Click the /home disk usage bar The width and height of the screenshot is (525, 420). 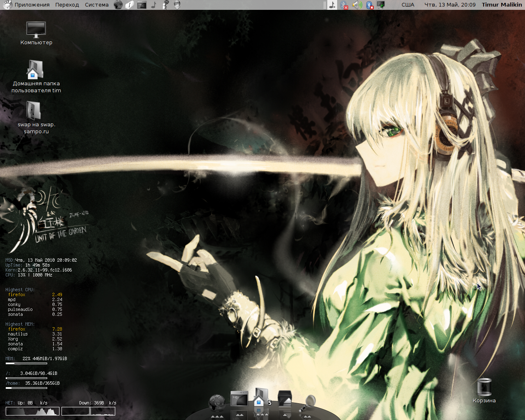(x=26, y=388)
